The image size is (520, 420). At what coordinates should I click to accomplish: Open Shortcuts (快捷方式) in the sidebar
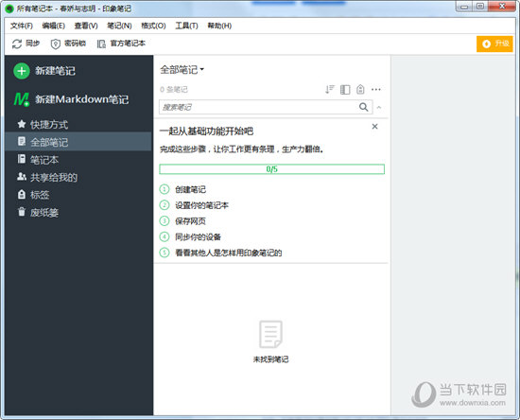click(x=43, y=125)
